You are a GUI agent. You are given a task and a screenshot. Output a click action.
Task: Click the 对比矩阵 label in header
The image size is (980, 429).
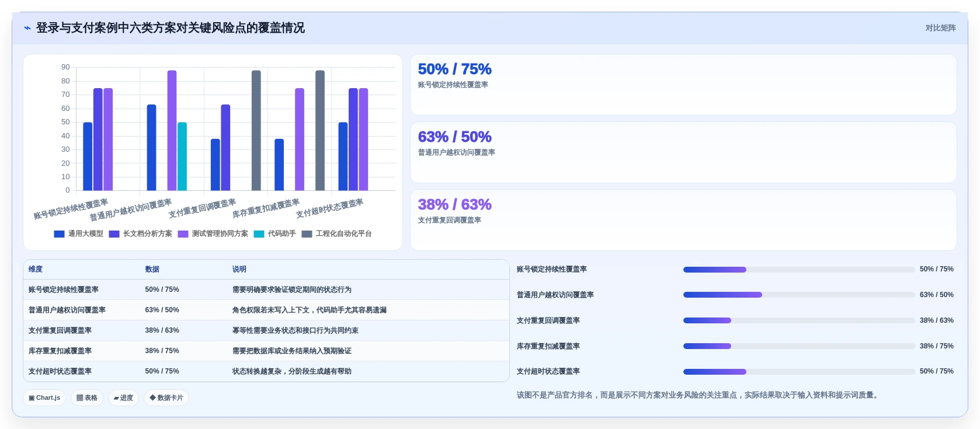click(x=940, y=28)
